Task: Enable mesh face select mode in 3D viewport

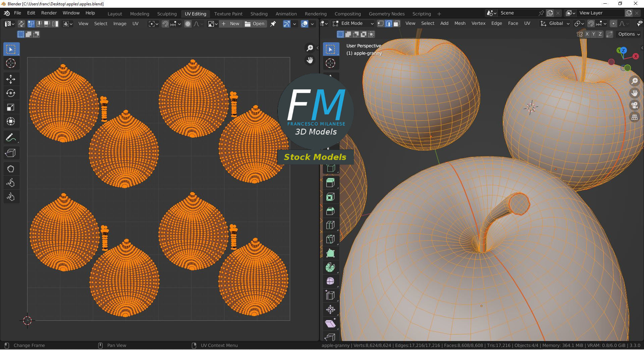Action: (396, 24)
